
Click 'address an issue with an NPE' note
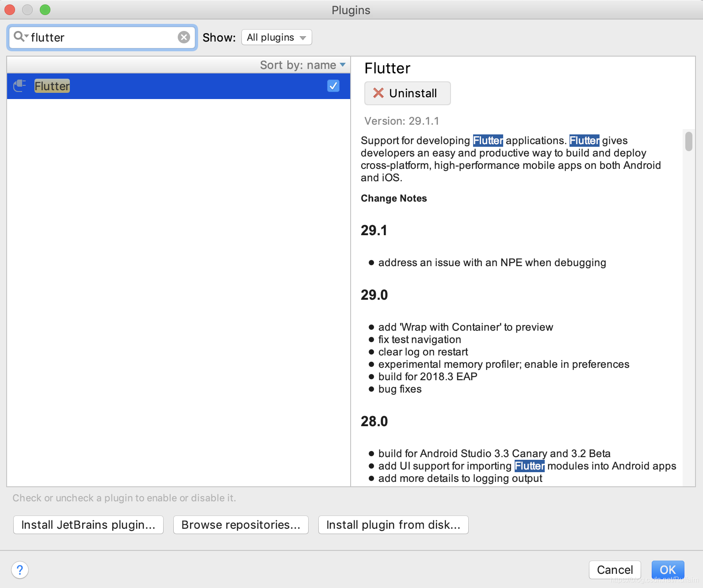click(492, 263)
